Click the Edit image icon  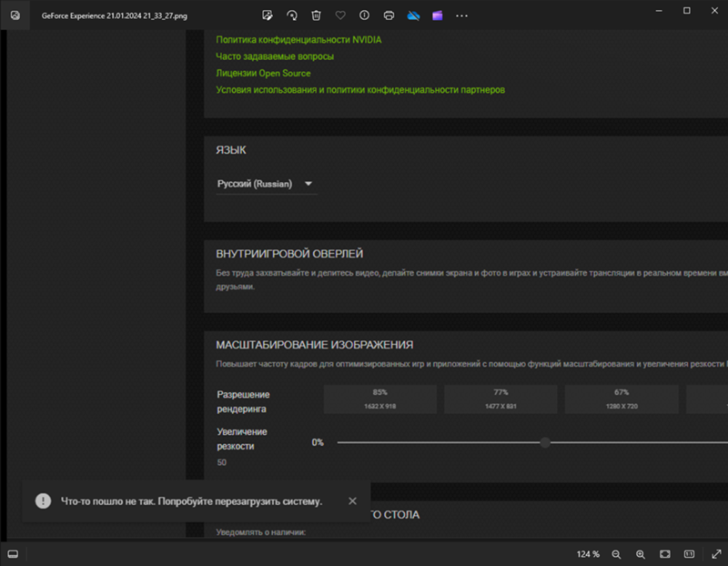267,15
